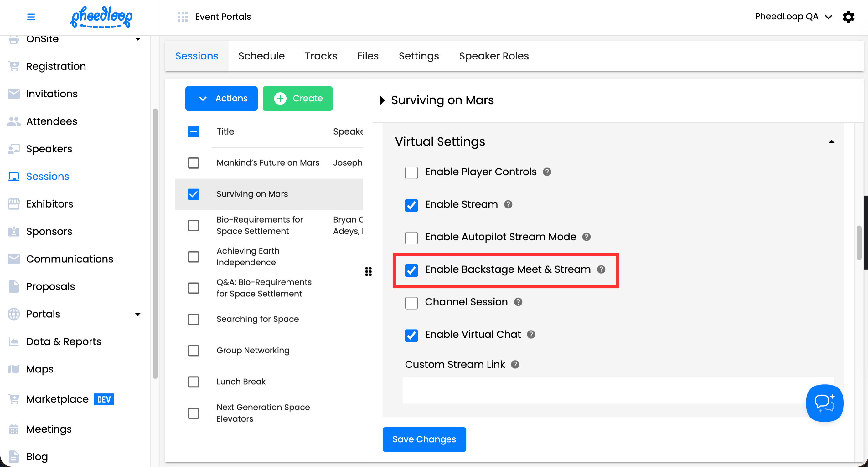Collapse the Virtual Settings section

pos(831,142)
